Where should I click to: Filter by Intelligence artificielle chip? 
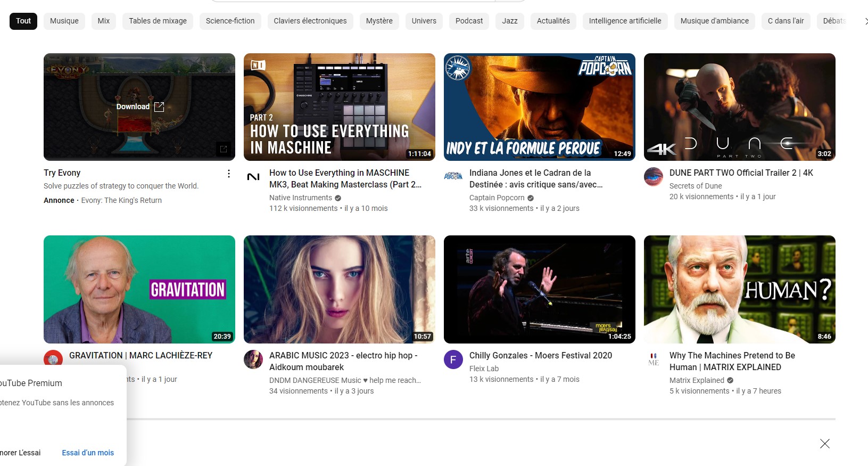pyautogui.click(x=625, y=21)
